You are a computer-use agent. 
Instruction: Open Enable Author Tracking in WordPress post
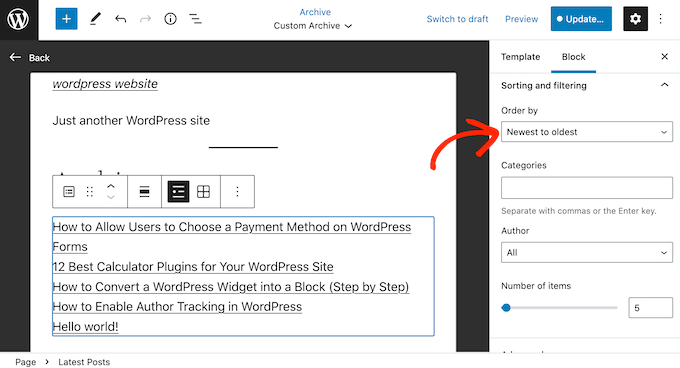pos(177,306)
